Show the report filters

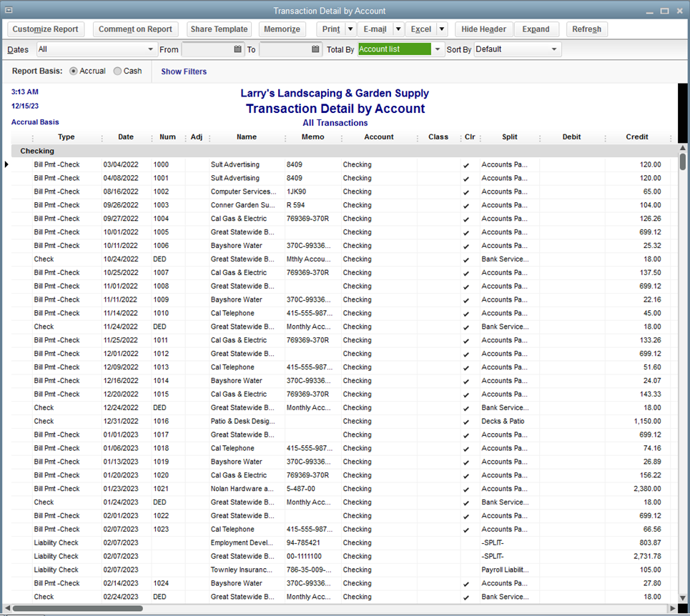[x=184, y=71]
